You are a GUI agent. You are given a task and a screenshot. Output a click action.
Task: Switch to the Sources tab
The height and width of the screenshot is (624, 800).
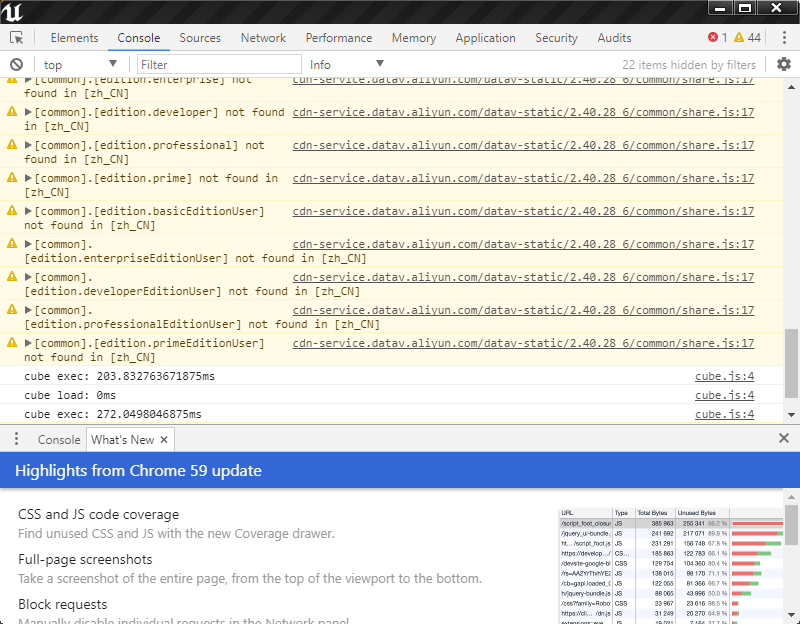[x=200, y=37]
